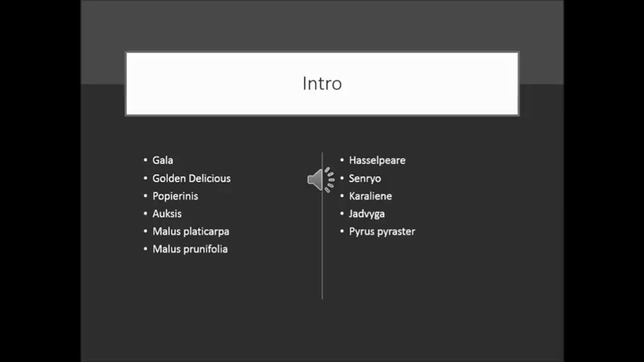This screenshot has height=362, width=644.
Task: Click the sound waves of speaker icon
Action: pos(330,179)
